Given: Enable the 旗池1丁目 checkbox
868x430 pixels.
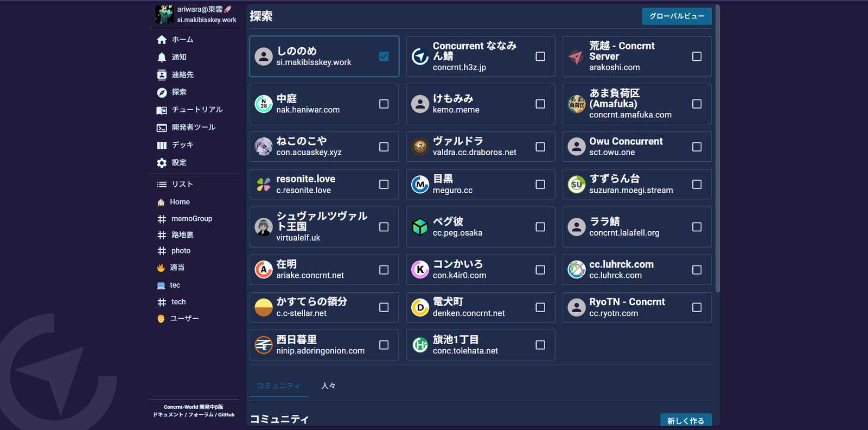Looking at the screenshot, I should [x=540, y=345].
